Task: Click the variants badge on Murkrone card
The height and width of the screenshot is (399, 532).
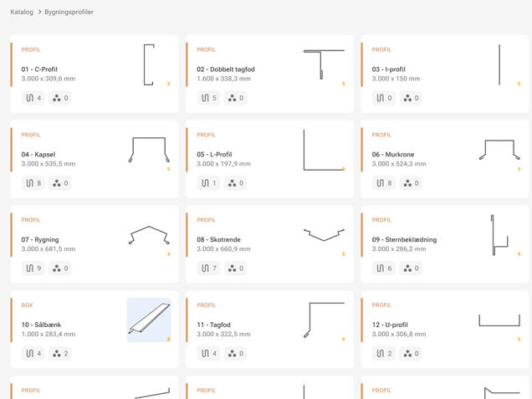Action: tap(411, 183)
